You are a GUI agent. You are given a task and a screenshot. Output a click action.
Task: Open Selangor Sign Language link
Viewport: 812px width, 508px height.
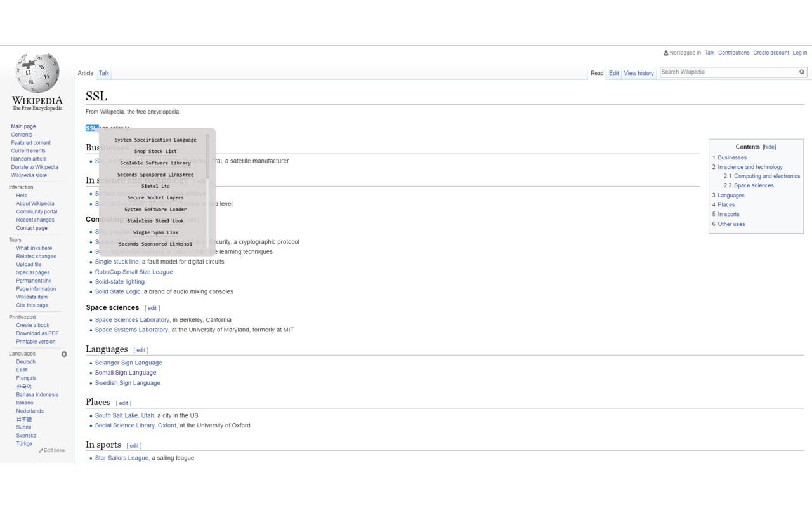[x=128, y=363]
